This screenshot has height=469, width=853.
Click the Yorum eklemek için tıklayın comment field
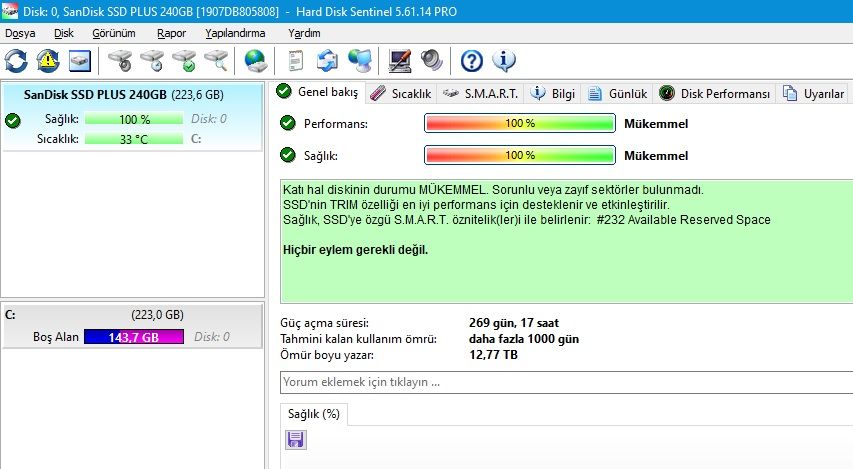(566, 382)
